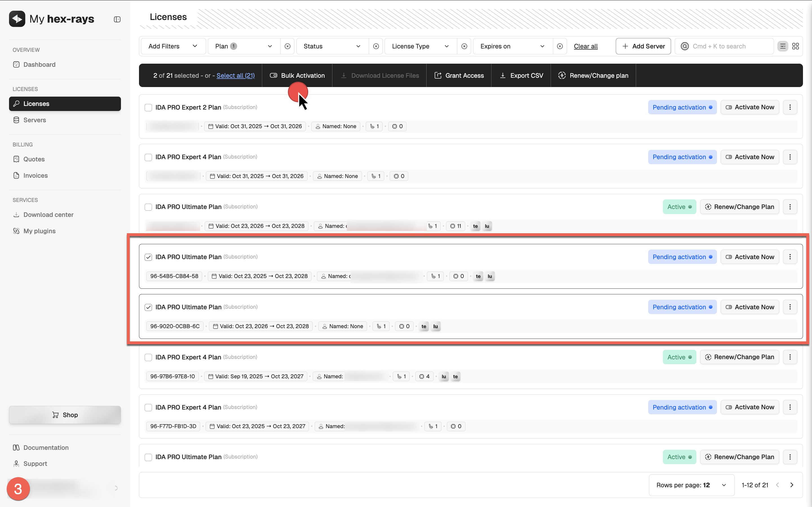Open Rows per page dropdown

[x=691, y=485]
